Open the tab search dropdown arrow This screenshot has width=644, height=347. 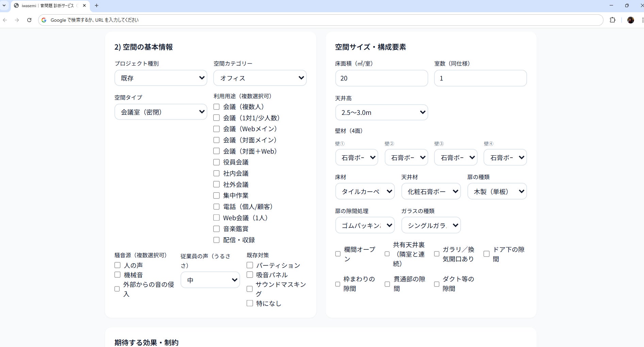point(4,5)
